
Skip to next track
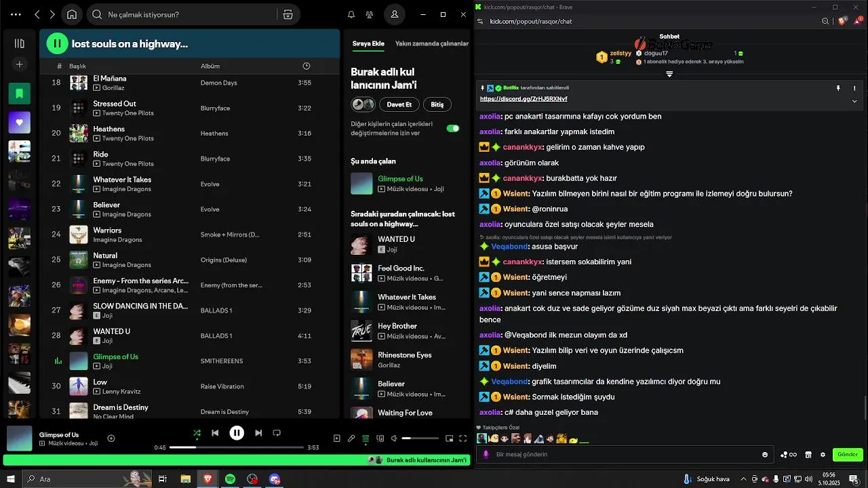258,432
